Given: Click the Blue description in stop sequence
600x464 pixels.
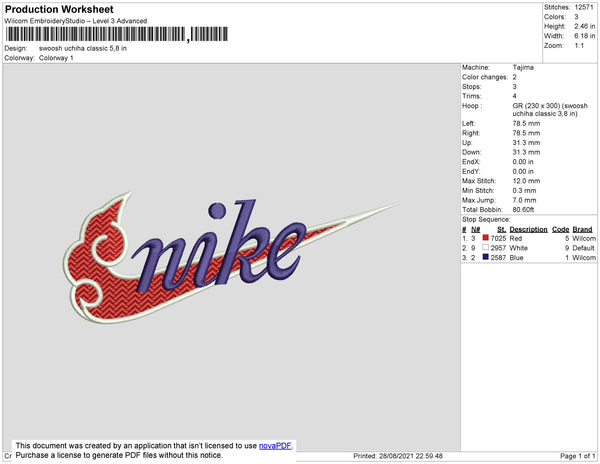Looking at the screenshot, I should point(516,257).
